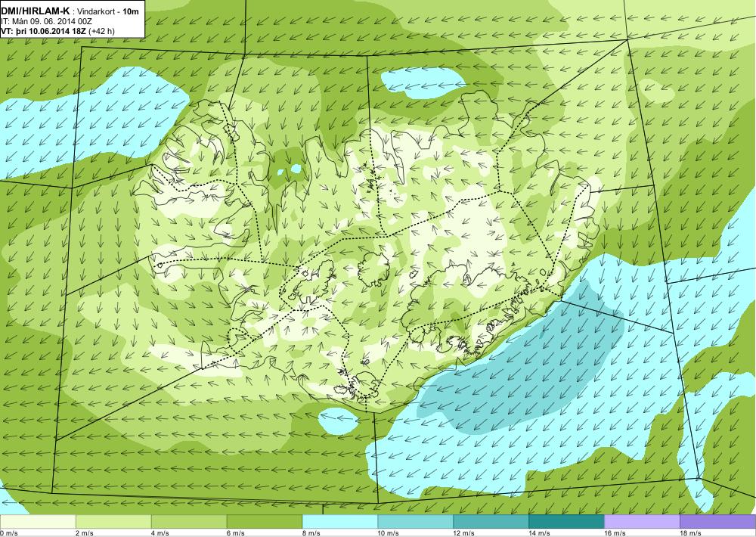The width and height of the screenshot is (756, 537).
Task: Click the 16–18 m/s lavender legend swatch
Action: tap(642, 522)
